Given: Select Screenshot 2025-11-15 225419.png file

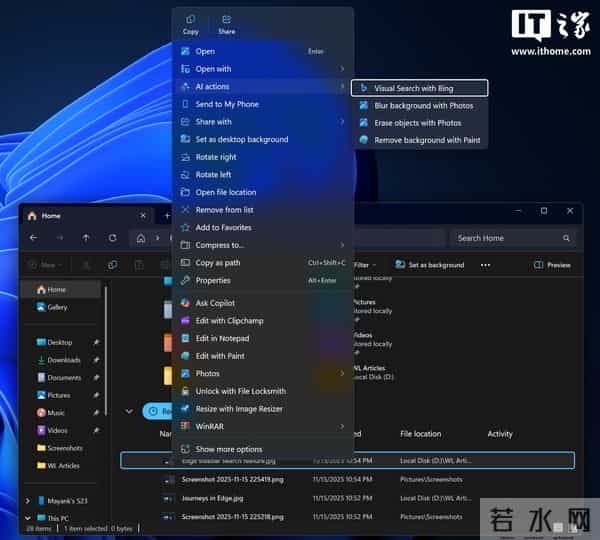Looking at the screenshot, I should pos(347,479).
